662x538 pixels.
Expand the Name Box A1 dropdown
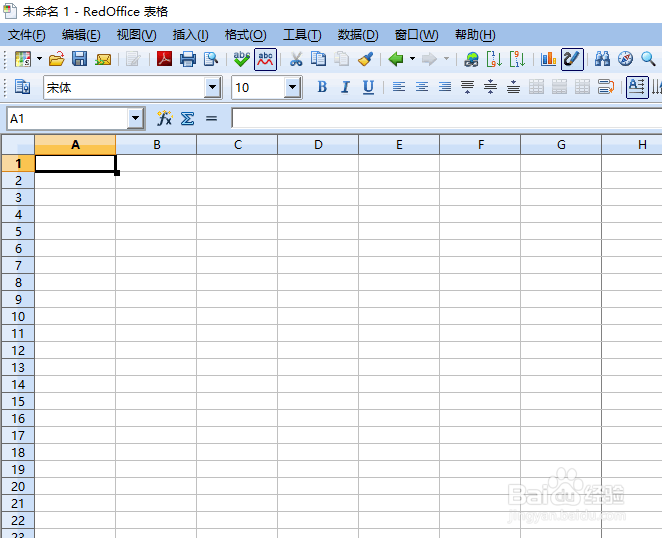(135, 119)
